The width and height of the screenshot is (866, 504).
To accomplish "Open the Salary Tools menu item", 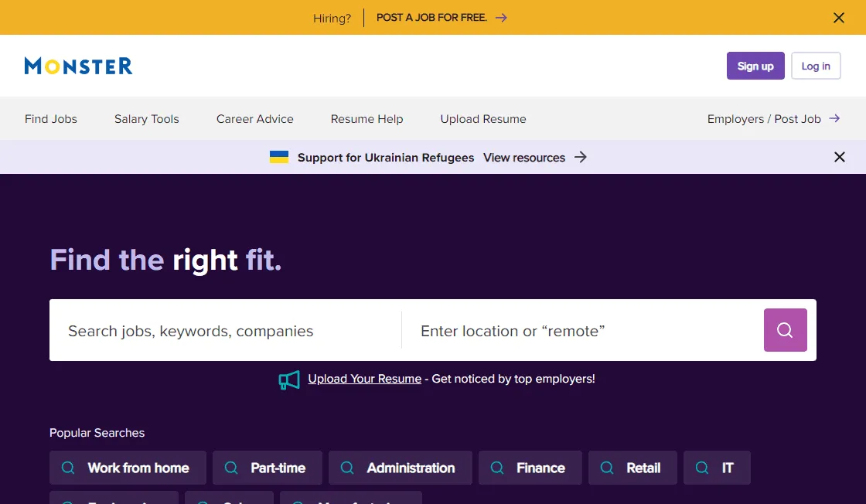I will click(x=147, y=119).
